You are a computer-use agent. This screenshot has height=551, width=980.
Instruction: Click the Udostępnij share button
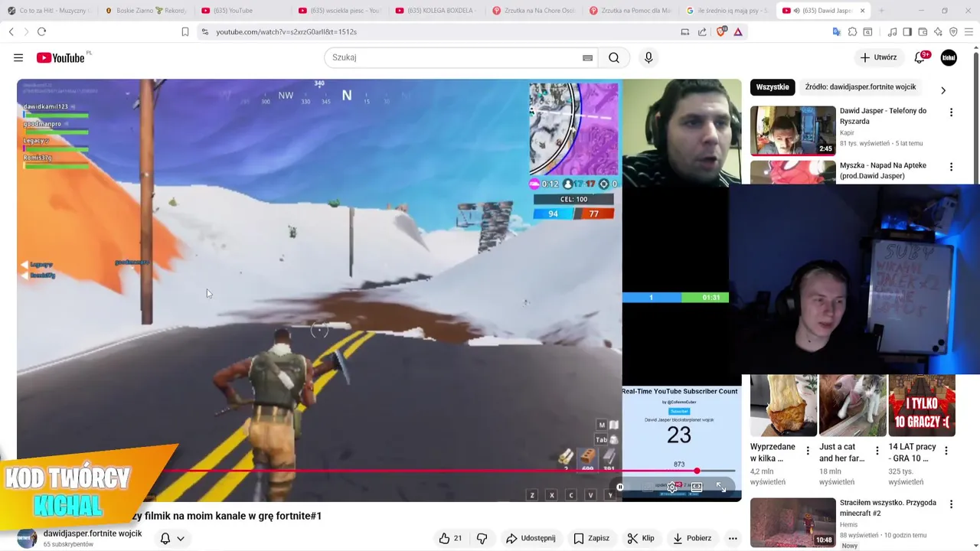(x=531, y=538)
